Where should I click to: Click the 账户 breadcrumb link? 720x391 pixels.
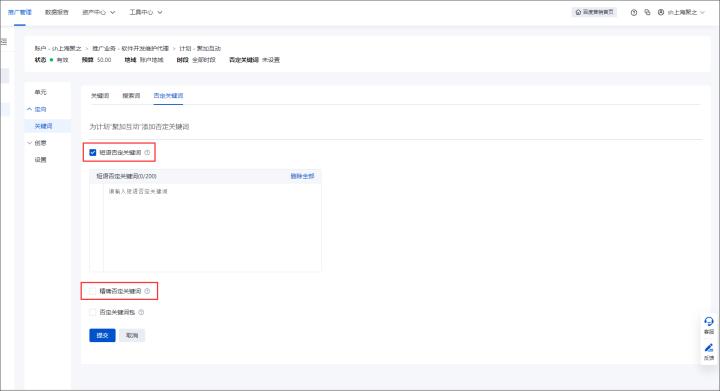(x=58, y=48)
